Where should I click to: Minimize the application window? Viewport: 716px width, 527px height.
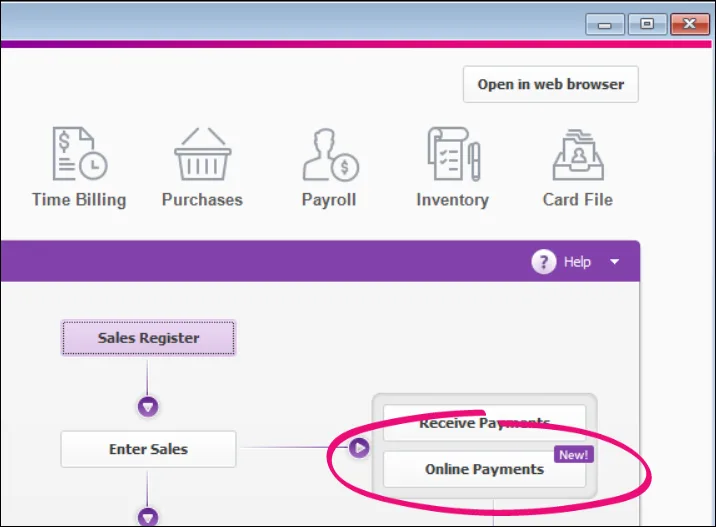click(x=605, y=24)
